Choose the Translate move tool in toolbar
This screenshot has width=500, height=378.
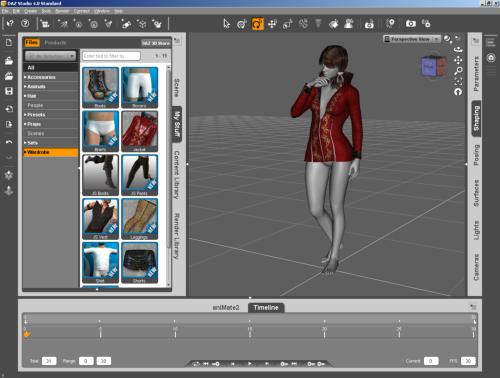click(x=272, y=24)
